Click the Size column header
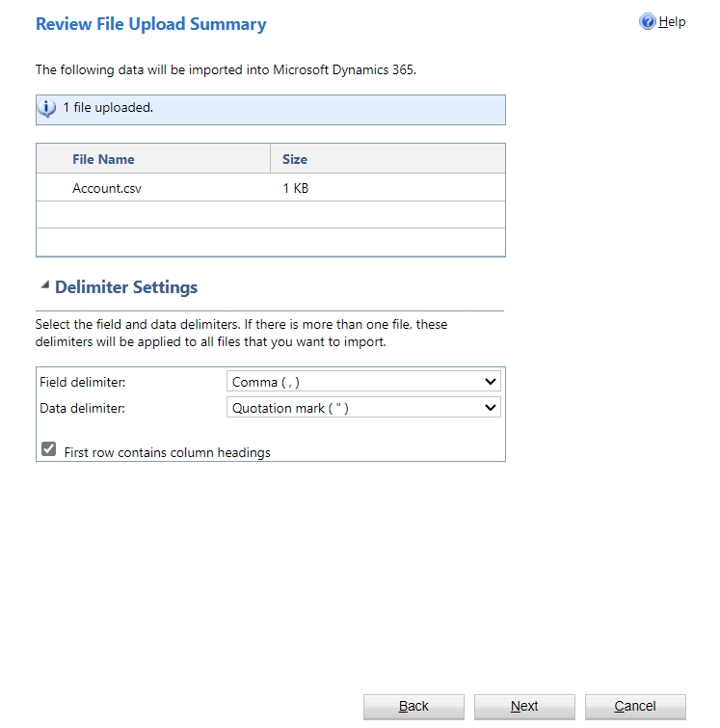 [x=388, y=159]
